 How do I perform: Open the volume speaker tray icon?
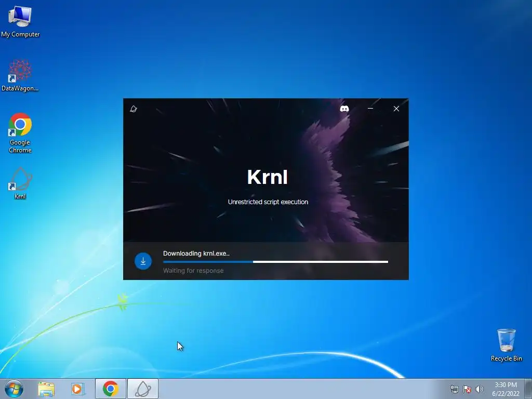click(479, 389)
